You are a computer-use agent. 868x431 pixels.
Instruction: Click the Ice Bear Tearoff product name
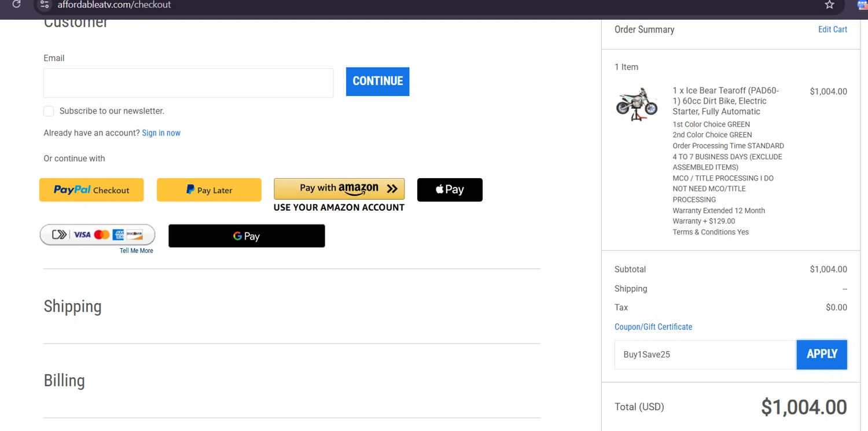(726, 101)
